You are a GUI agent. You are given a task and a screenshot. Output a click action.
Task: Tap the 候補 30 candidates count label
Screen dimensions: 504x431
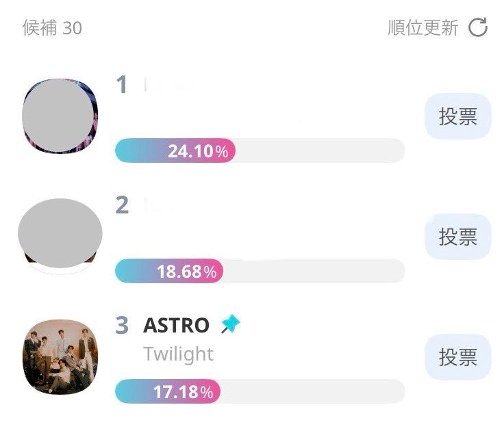point(52,27)
